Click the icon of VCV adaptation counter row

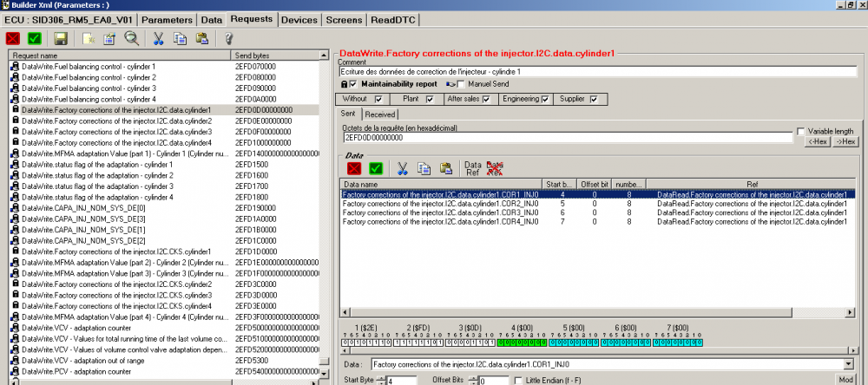tap(15, 328)
